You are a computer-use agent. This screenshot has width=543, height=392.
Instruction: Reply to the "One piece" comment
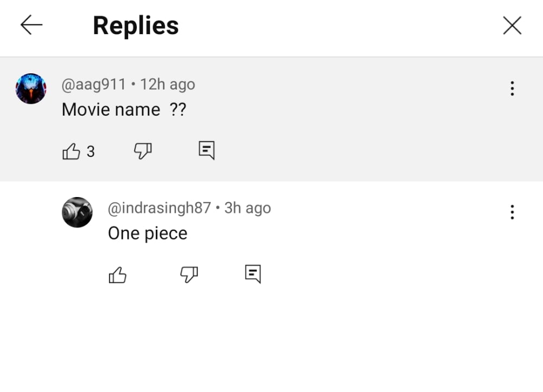pyautogui.click(x=253, y=274)
